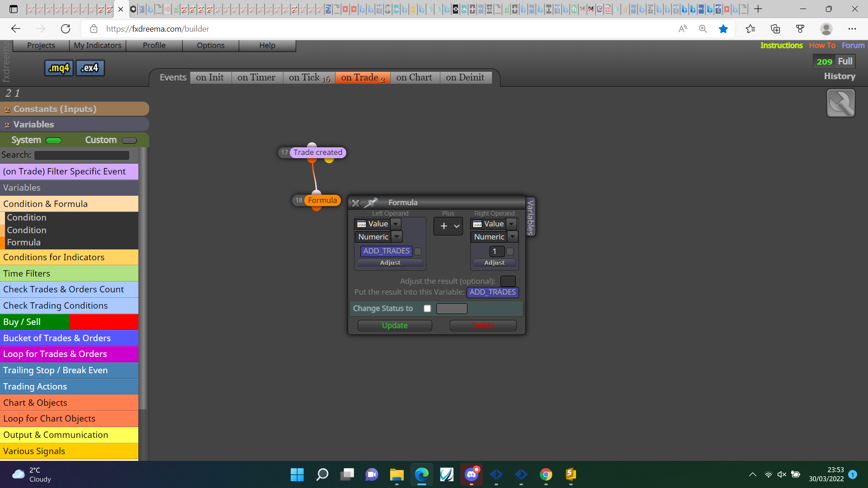Click the Right Operand value 1 field
This screenshot has height=488, width=868.
click(x=496, y=251)
